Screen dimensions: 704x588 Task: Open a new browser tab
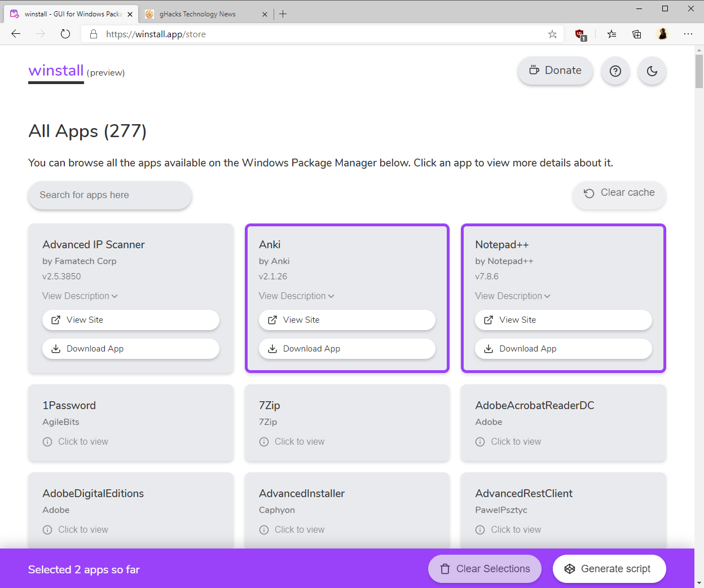click(283, 14)
